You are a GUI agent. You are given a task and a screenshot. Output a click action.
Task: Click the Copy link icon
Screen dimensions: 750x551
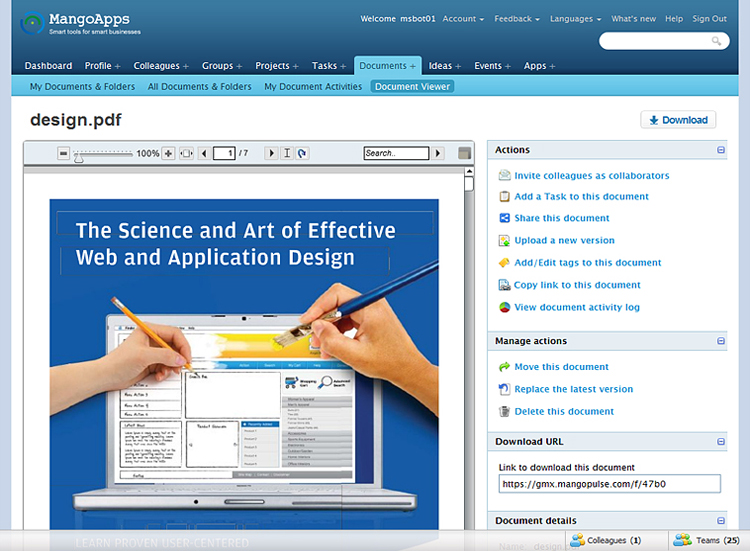click(505, 285)
